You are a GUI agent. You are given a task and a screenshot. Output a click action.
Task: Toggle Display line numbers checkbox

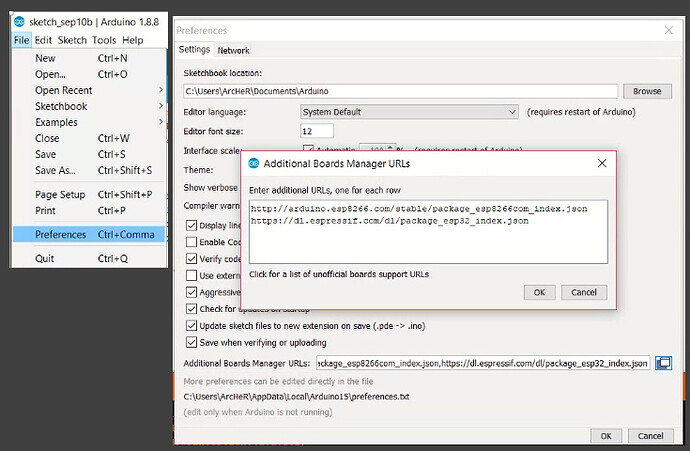point(193,225)
